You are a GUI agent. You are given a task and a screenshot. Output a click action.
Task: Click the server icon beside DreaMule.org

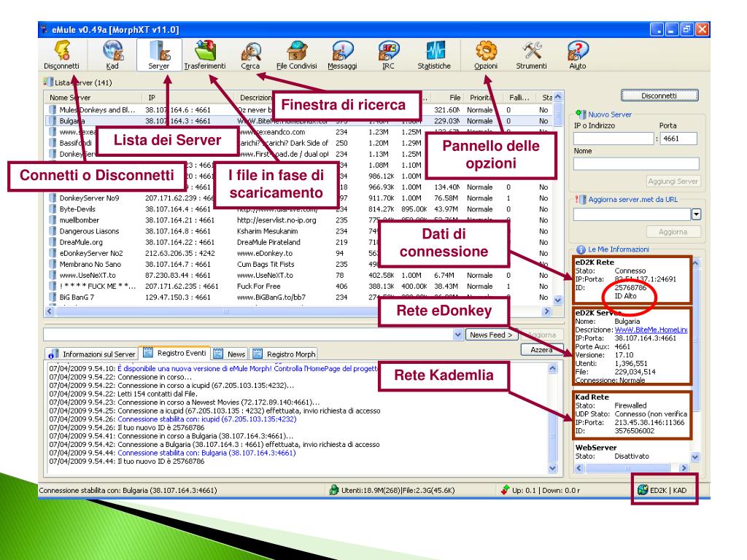(x=53, y=242)
